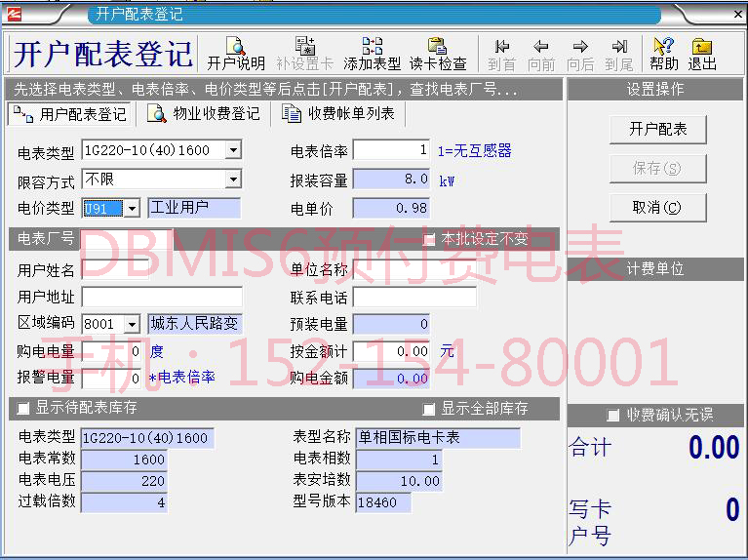The image size is (748, 560).
Task: Open the 开户说明 account guide icon
Action: coord(235,53)
